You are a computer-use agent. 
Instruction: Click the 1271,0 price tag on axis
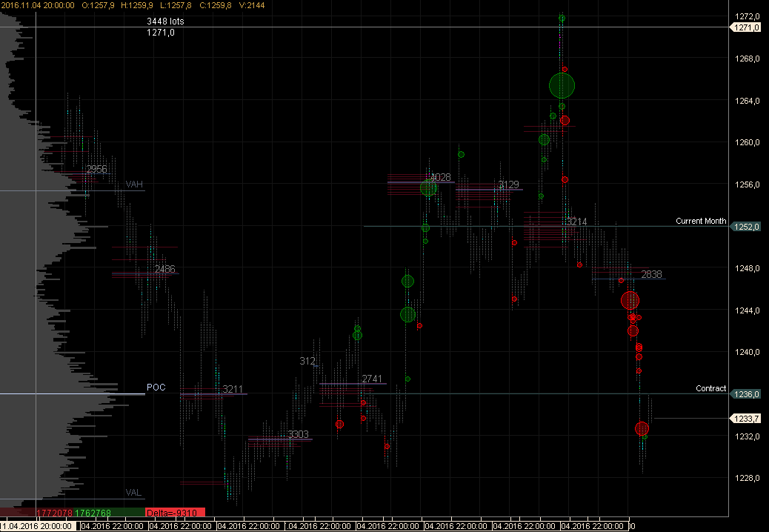[x=747, y=27]
